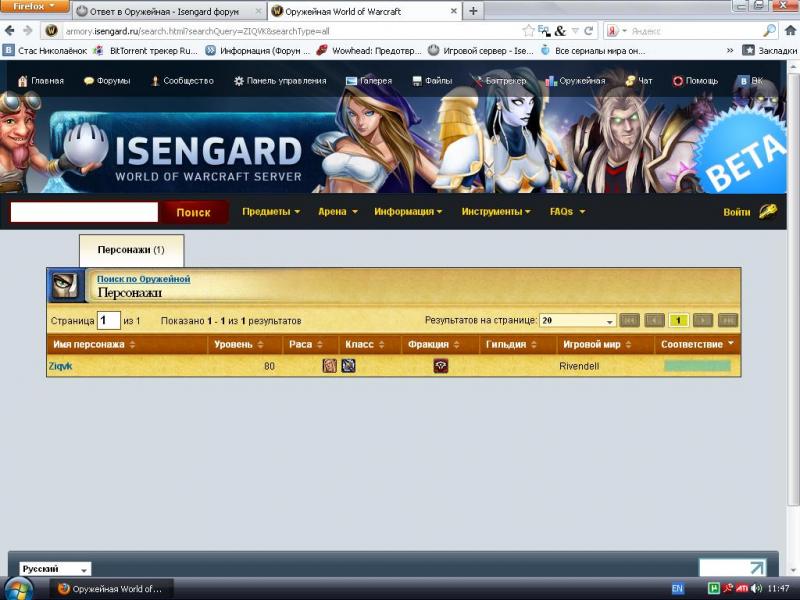
Task: Open the Закладки bookmarks menu
Action: click(769, 51)
